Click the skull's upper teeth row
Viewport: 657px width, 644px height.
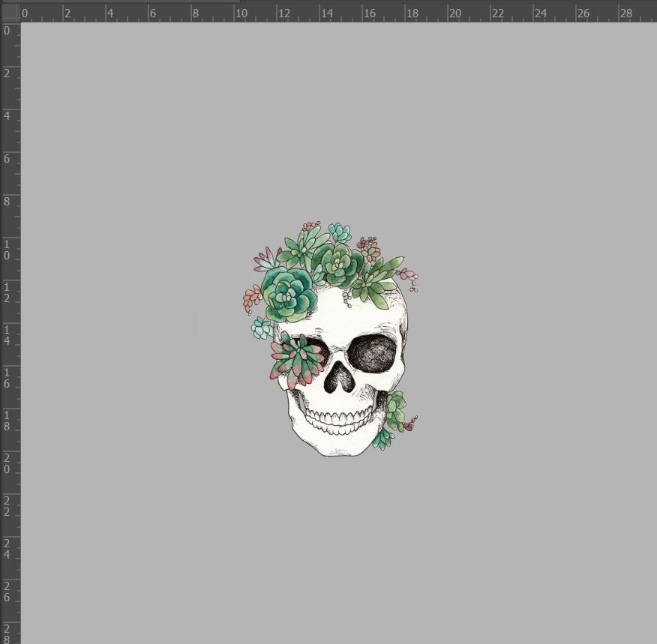[x=339, y=417]
